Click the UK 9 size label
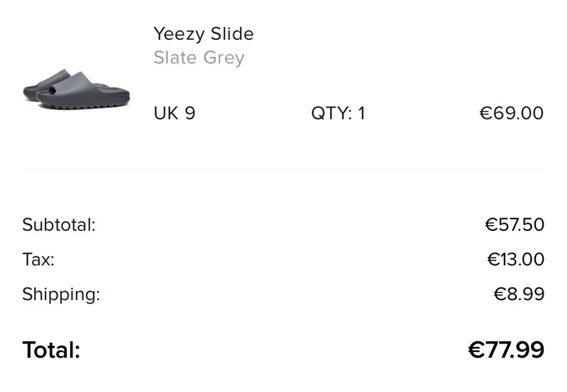 (x=174, y=113)
